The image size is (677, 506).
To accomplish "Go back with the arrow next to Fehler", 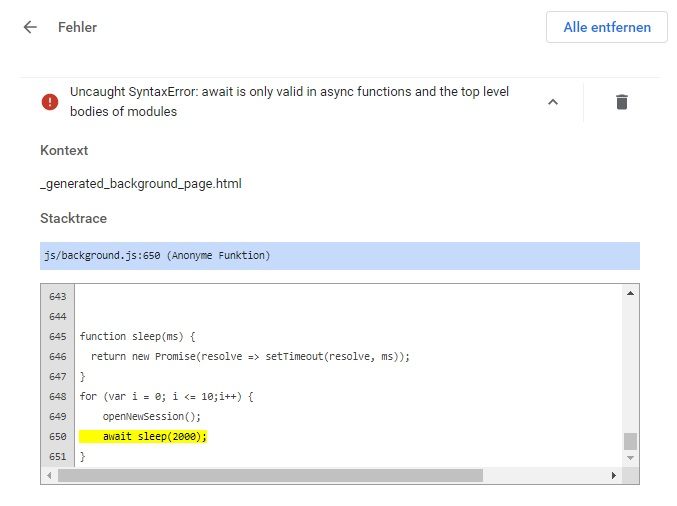I will pyautogui.click(x=30, y=27).
